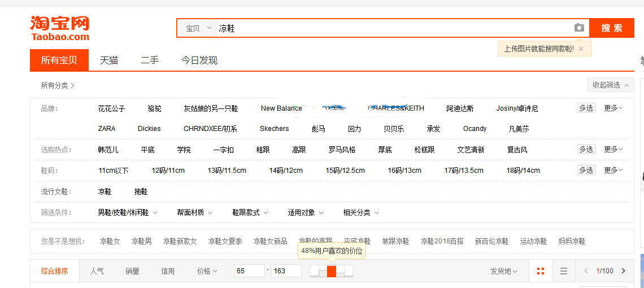Screen dimensions: 644x288
Task: Switch to list view layout
Action: [x=563, y=271]
